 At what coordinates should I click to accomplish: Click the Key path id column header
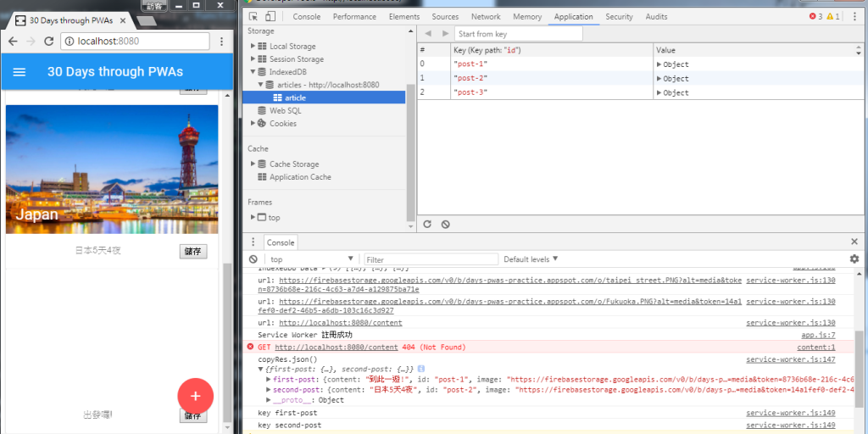click(552, 50)
